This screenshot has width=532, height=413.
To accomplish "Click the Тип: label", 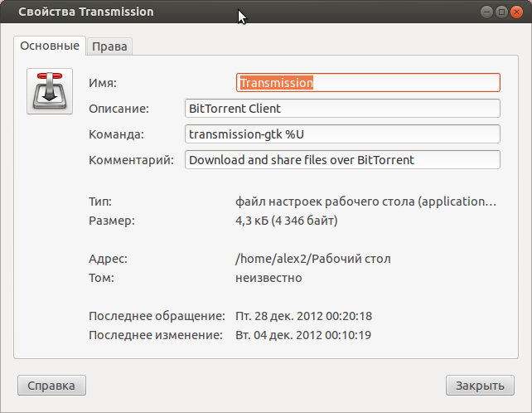I will click(x=100, y=202).
